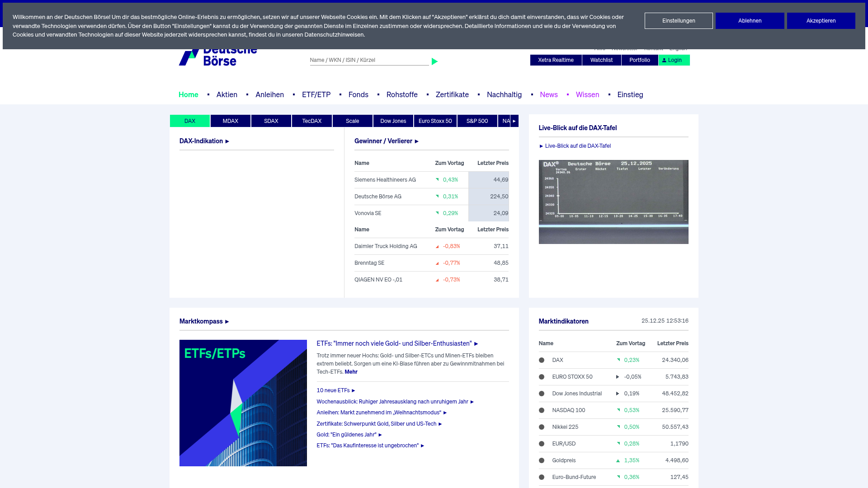
Task: Go to Home in main navigation
Action: coord(189,94)
